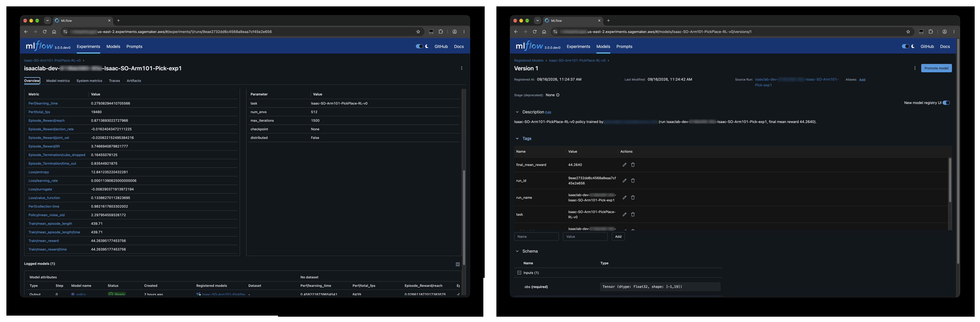Click the Promote model button
This screenshot has height=322, width=980.
pyautogui.click(x=936, y=68)
